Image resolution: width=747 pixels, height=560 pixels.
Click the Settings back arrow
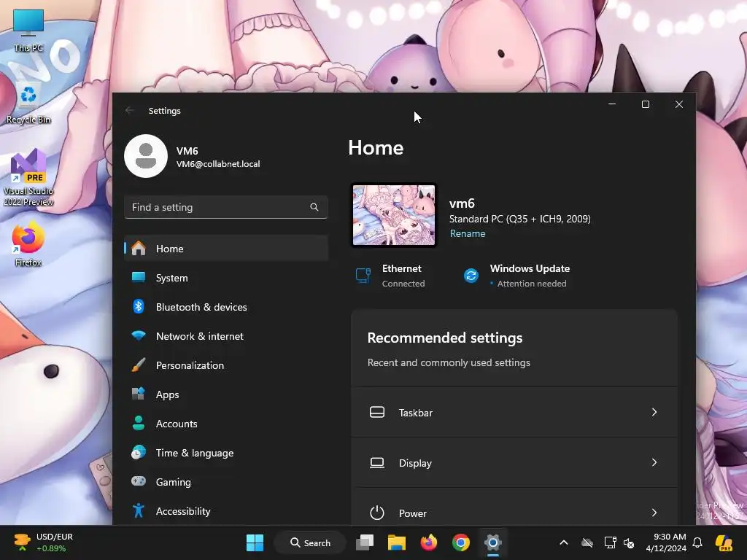[130, 111]
